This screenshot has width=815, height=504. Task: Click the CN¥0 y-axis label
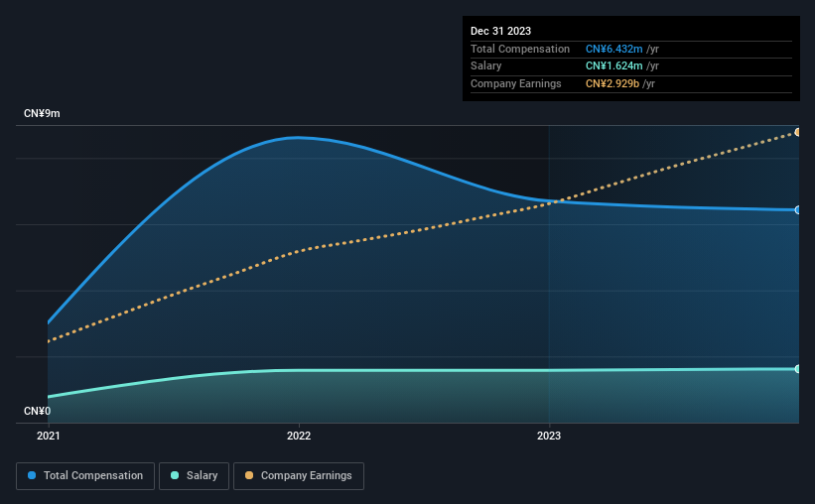click(x=38, y=411)
